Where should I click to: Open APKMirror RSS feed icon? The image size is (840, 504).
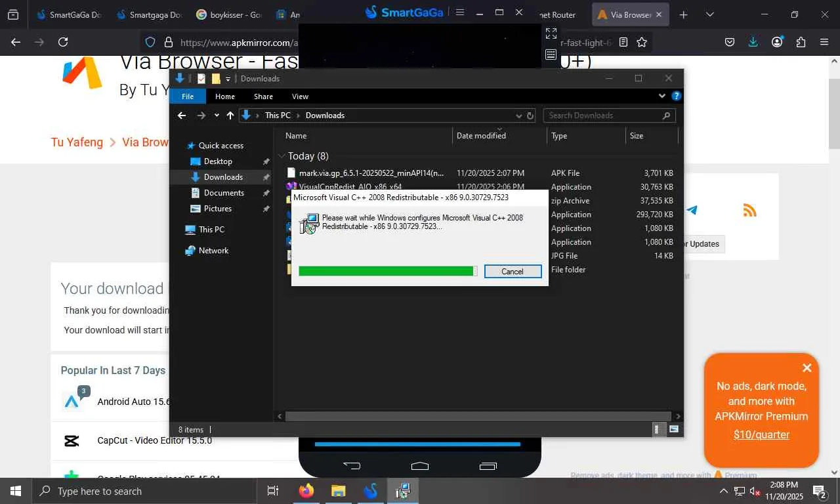[749, 210]
